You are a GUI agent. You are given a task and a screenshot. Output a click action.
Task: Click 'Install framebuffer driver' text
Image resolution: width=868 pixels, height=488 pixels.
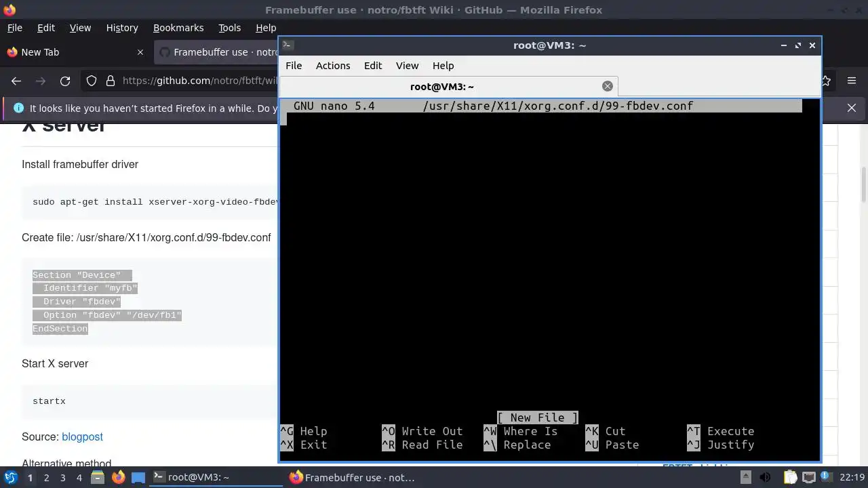[80, 164]
